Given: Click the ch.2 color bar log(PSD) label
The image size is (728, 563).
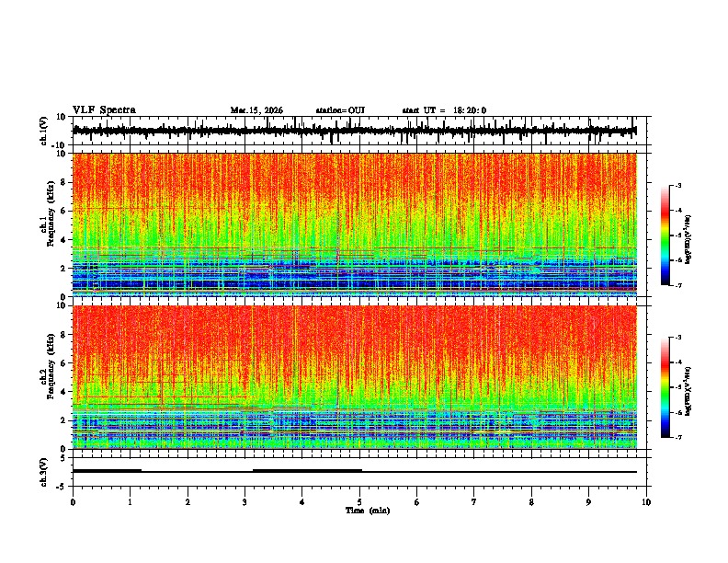Looking at the screenshot, I should [688, 391].
